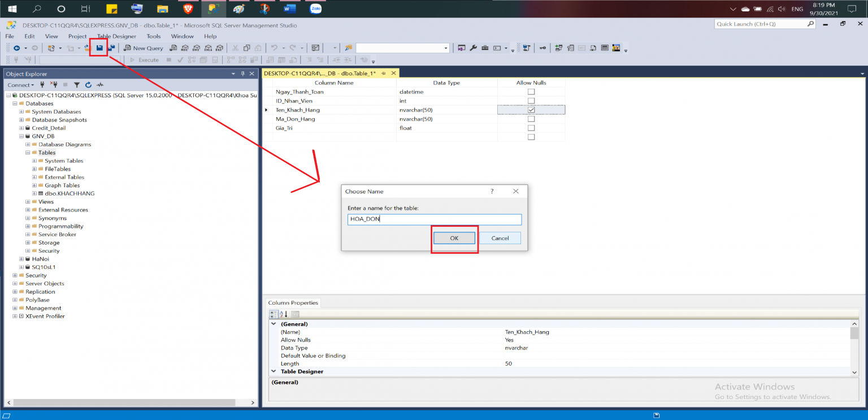Refresh the Object Explorer
This screenshot has height=420, width=868.
89,85
